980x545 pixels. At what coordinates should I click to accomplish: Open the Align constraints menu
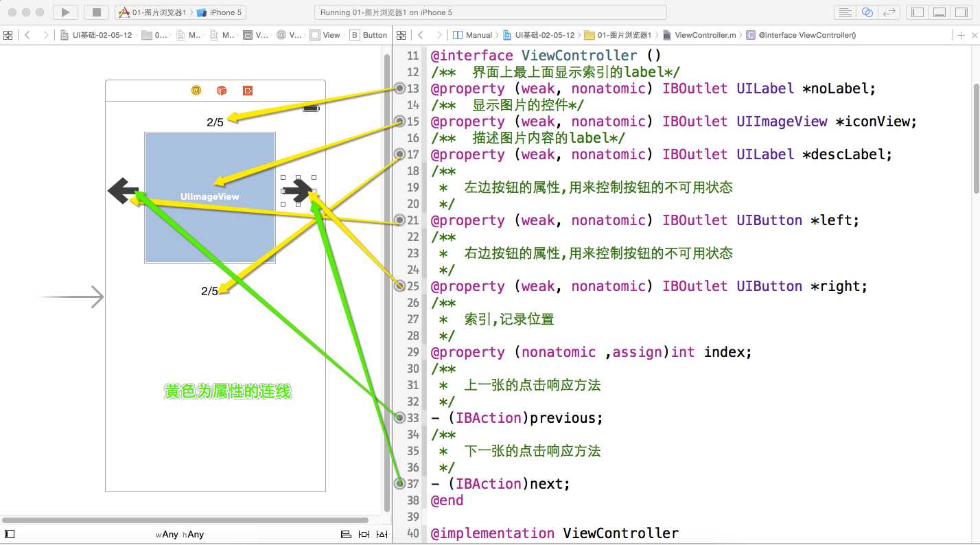pos(346,534)
